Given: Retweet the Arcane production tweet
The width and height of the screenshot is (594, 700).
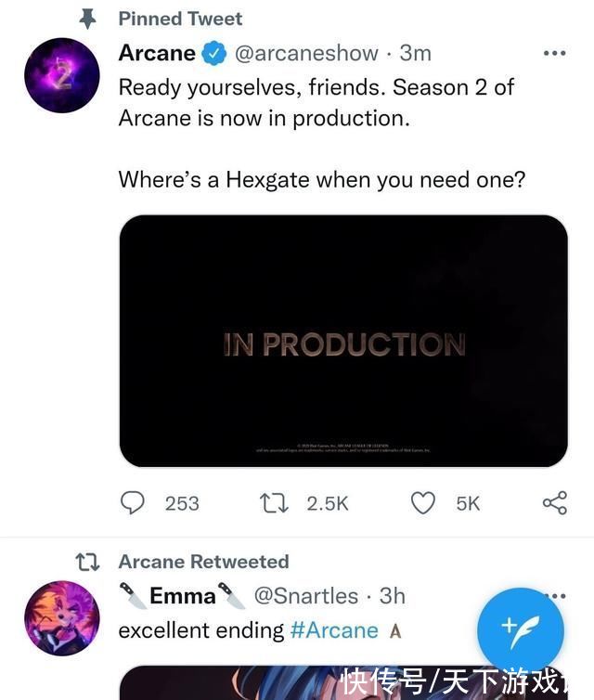Looking at the screenshot, I should pos(275,502).
